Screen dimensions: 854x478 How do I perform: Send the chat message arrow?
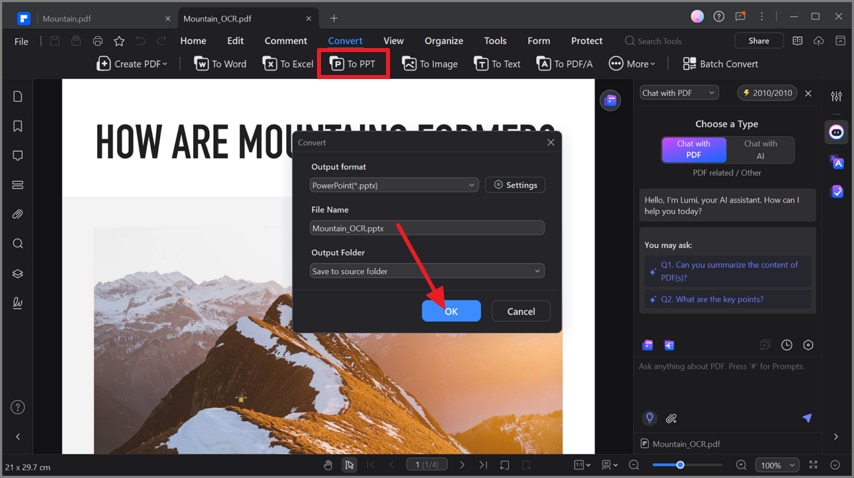pos(807,418)
